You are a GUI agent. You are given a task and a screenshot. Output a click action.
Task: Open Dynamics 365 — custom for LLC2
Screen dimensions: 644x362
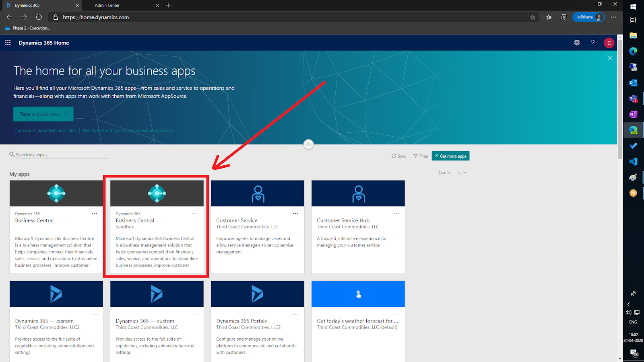56,321
